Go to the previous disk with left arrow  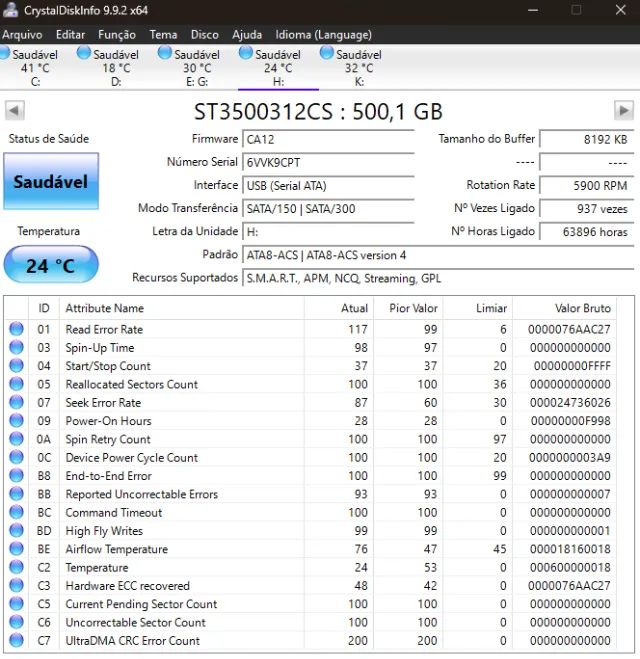15,111
